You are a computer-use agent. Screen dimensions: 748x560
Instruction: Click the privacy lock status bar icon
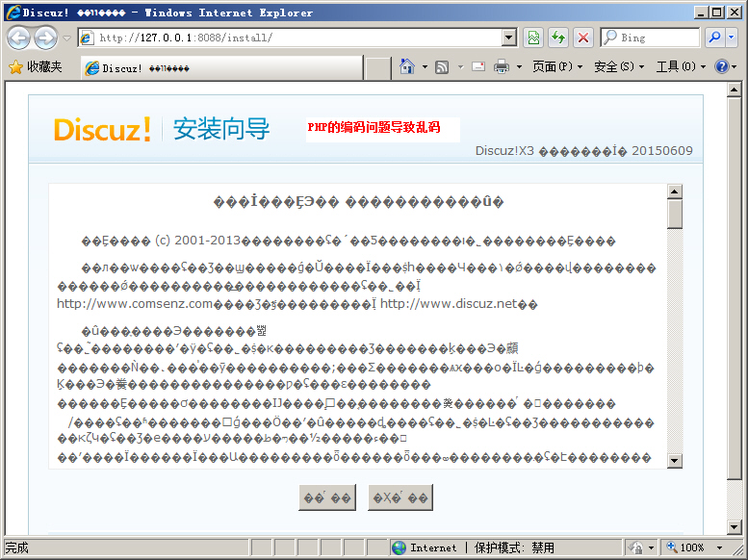[x=636, y=547]
